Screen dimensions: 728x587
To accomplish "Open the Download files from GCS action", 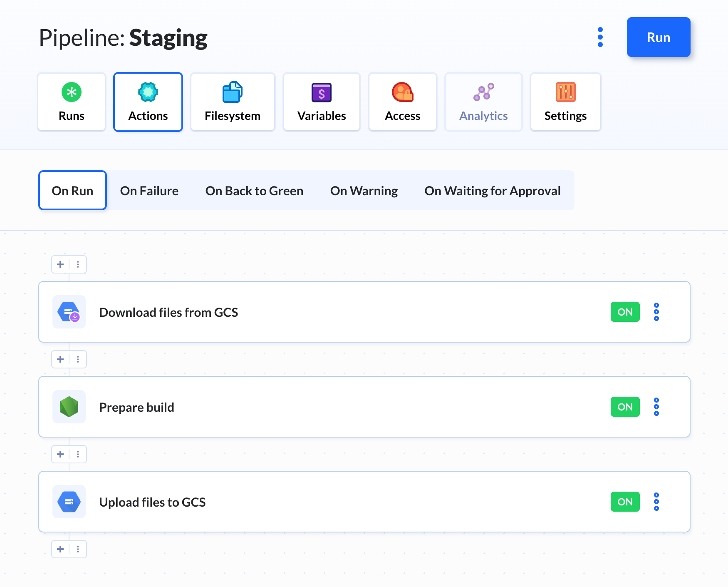I will (364, 312).
